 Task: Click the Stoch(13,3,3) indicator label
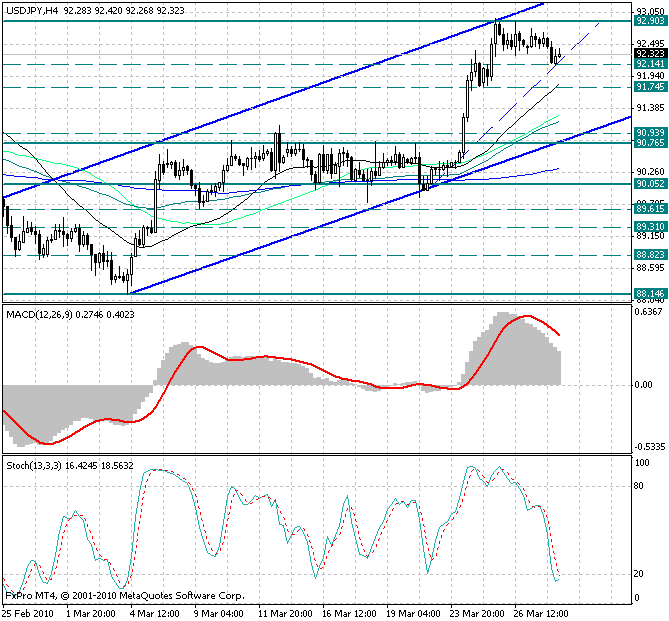click(36, 466)
